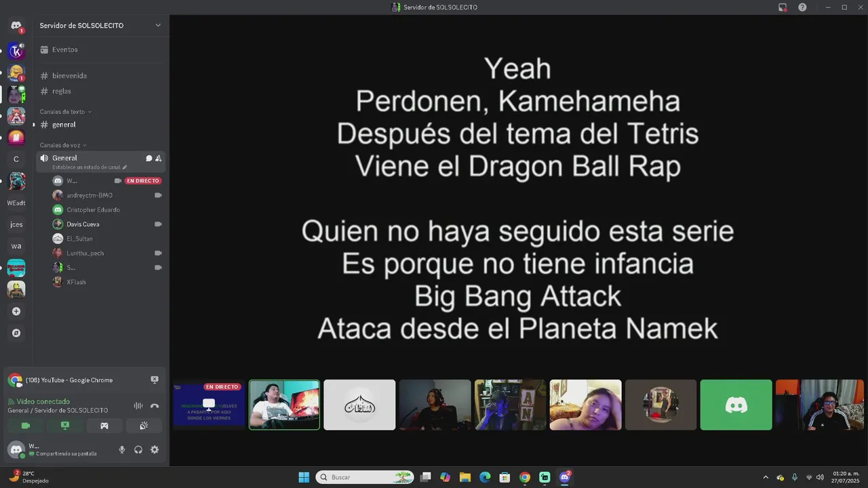
Task: Open the Discord inbox icon in title bar
Action: point(783,7)
